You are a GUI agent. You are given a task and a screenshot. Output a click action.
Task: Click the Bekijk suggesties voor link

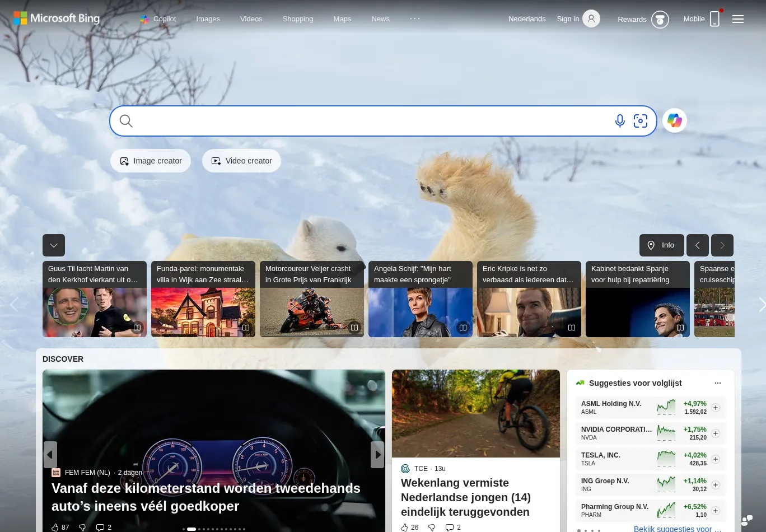678,528
